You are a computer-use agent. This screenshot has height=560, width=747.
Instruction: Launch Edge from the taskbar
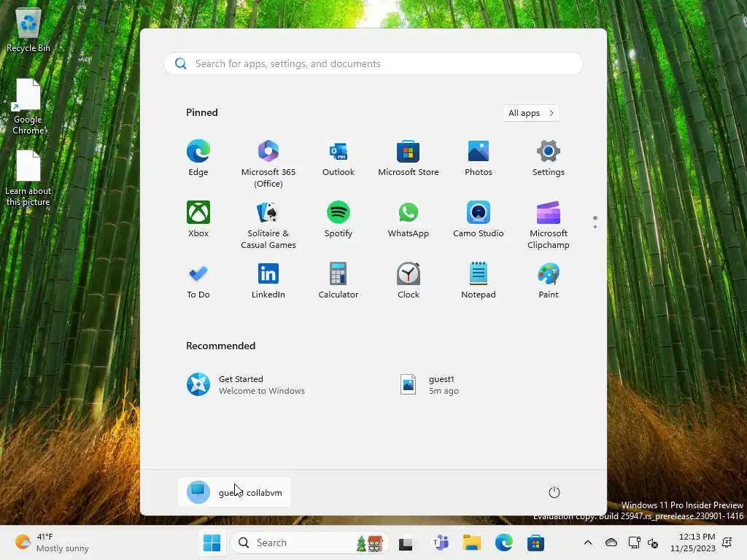pos(503,542)
